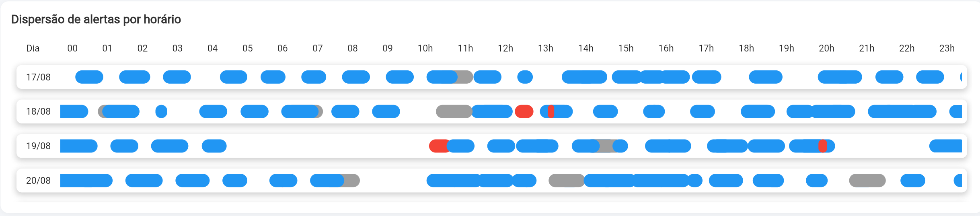Click the Dia column header

point(33,49)
